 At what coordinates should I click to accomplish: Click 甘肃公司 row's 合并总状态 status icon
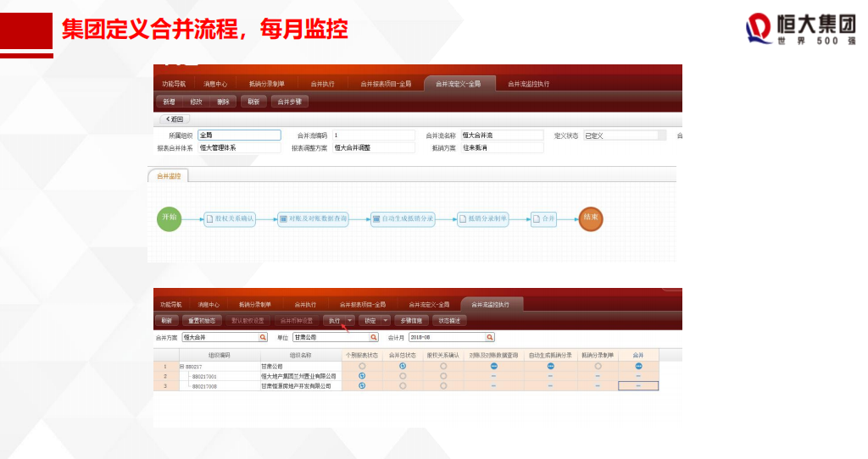[x=403, y=366]
